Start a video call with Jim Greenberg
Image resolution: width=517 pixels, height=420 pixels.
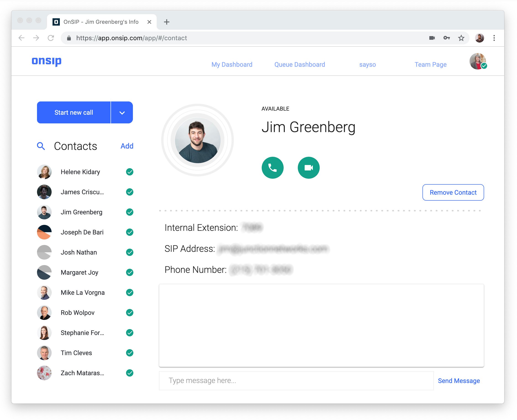point(309,168)
